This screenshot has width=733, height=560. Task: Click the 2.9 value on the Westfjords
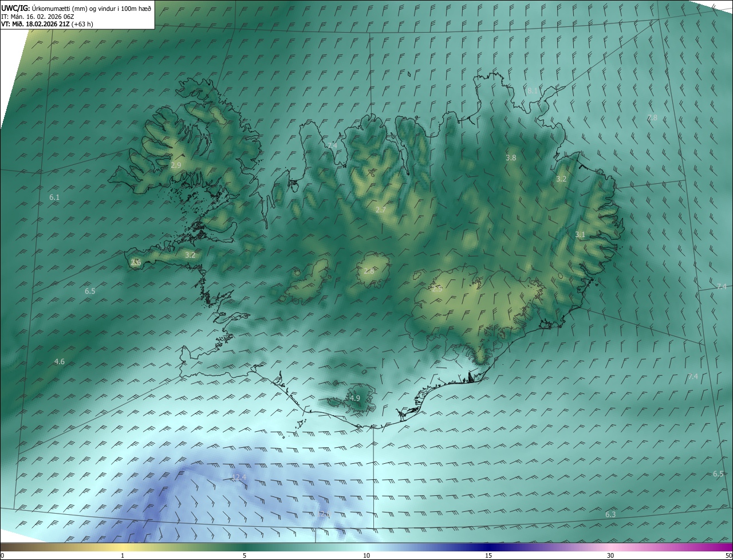pos(176,165)
